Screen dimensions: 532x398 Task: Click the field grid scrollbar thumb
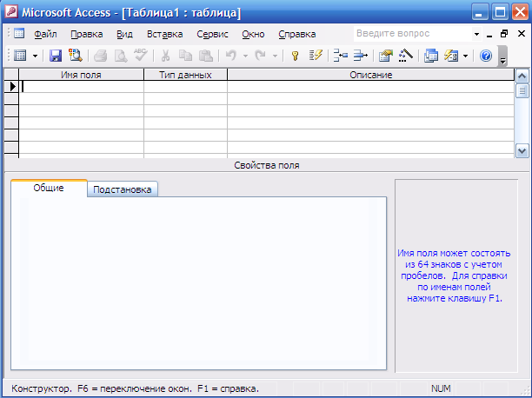pos(522,90)
